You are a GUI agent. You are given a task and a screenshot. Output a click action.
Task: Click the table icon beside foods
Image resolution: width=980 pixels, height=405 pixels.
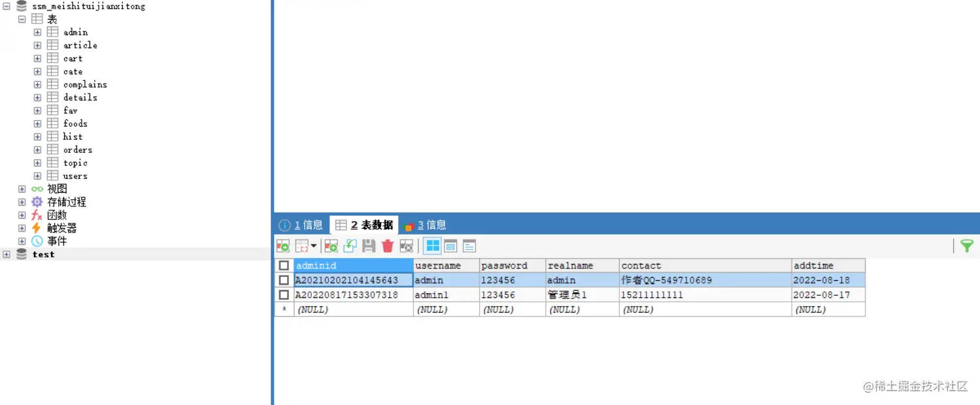click(x=53, y=123)
